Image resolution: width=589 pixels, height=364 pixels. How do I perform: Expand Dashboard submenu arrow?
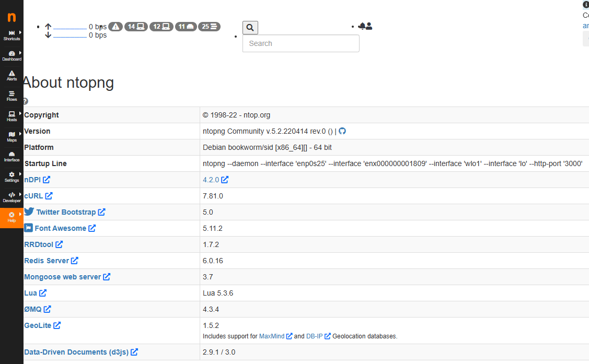point(20,53)
